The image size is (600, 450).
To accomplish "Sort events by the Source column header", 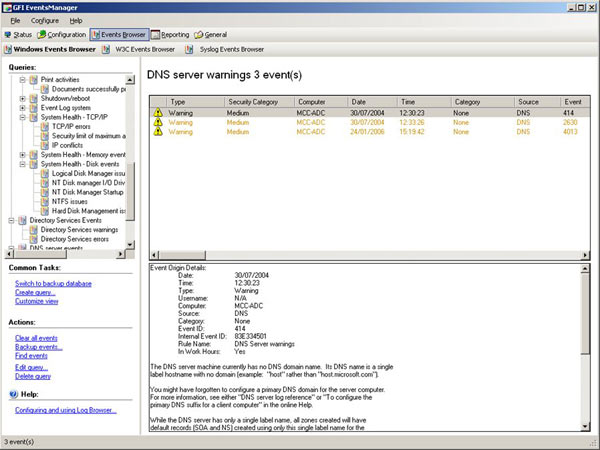I will tap(538, 102).
